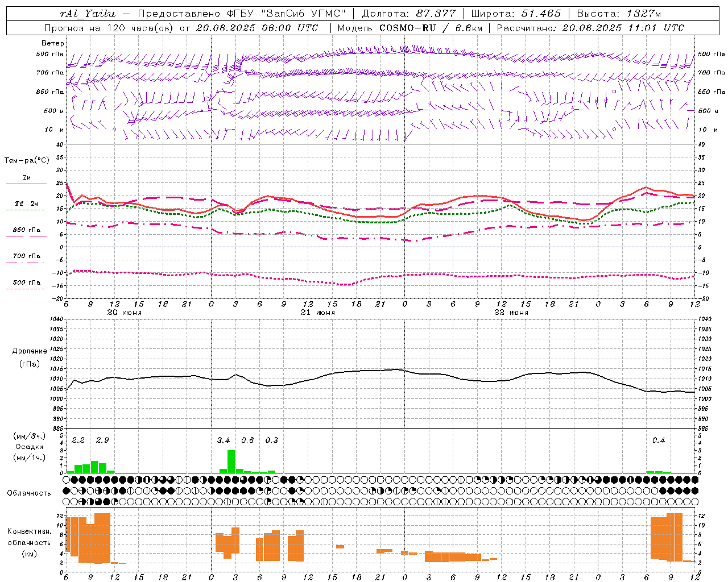Click the Тем-ра(°C) panel label
Screen dimensions: 728x582
(x=27, y=161)
